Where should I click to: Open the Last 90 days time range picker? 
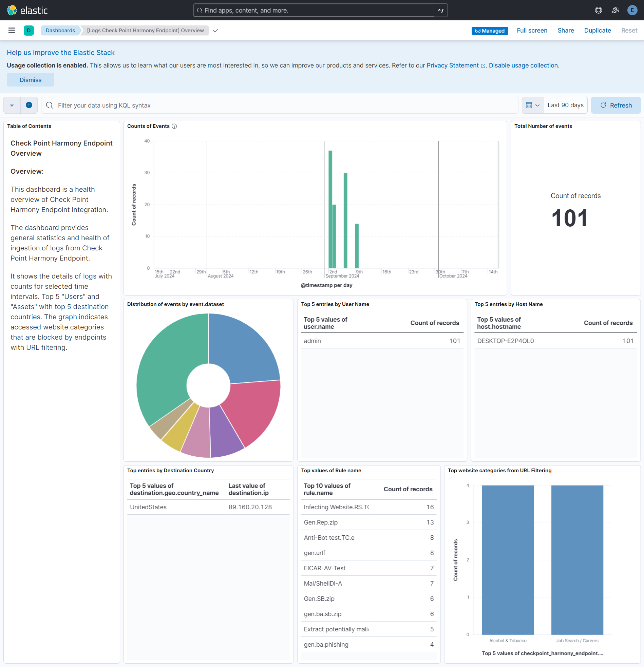(x=565, y=105)
